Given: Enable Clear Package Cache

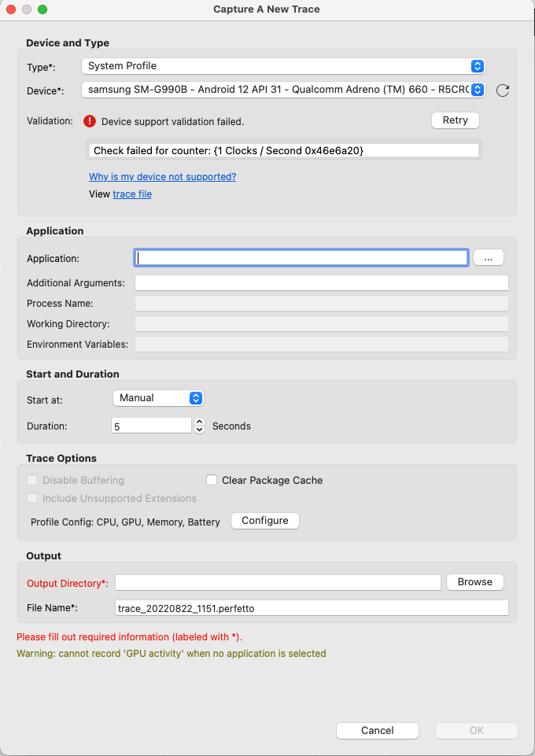Looking at the screenshot, I should coord(211,480).
